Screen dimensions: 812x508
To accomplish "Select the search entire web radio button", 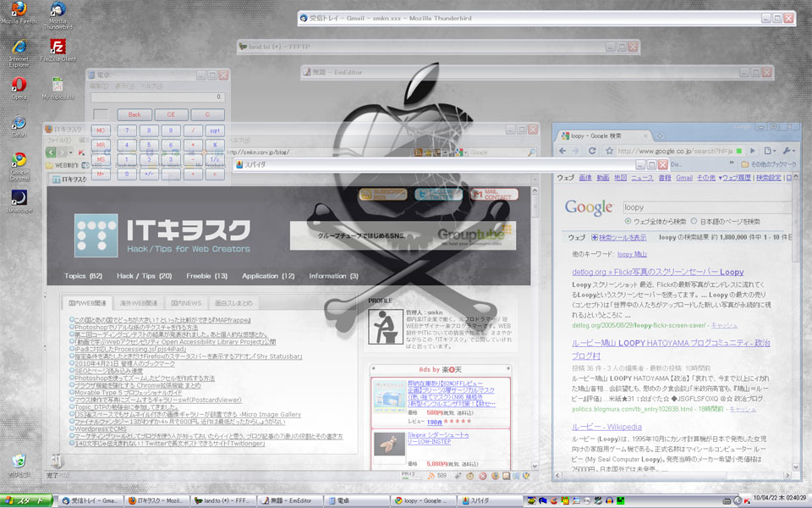I will click(x=629, y=221).
